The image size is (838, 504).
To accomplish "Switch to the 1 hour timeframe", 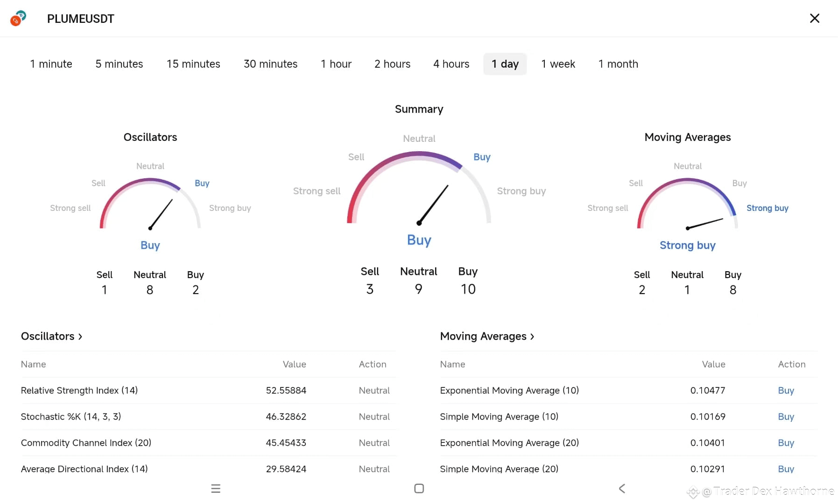I will pos(336,64).
